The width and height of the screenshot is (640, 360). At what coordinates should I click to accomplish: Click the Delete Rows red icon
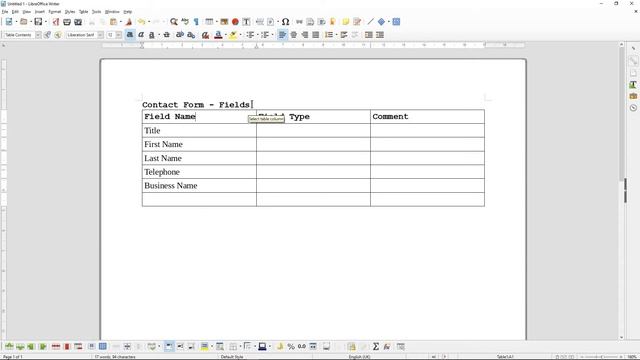(x=56, y=347)
